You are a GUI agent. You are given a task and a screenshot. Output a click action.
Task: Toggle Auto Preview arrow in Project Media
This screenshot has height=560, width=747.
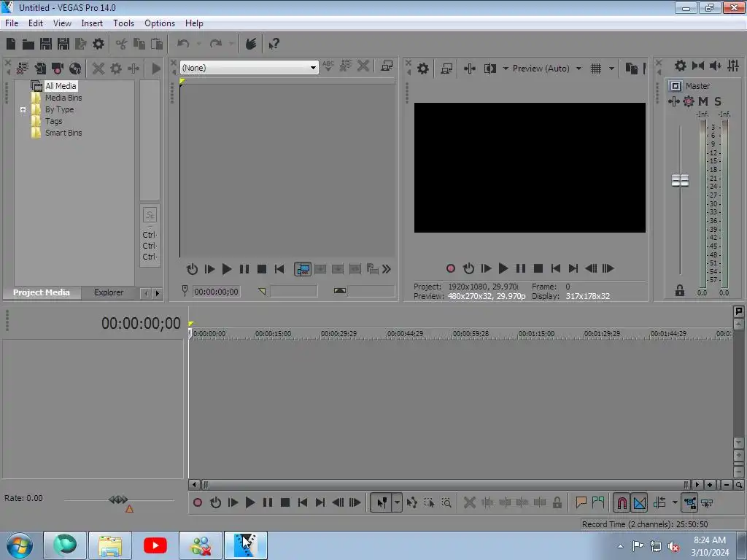(x=156, y=69)
